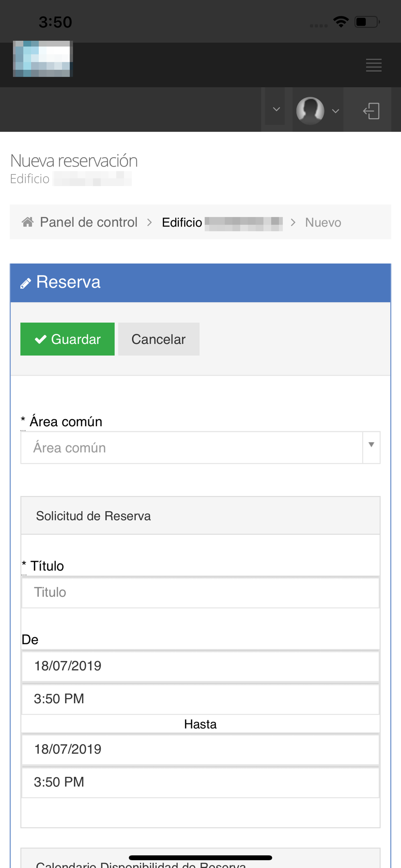Expand the user account chevron
The width and height of the screenshot is (401, 868).
335,111
